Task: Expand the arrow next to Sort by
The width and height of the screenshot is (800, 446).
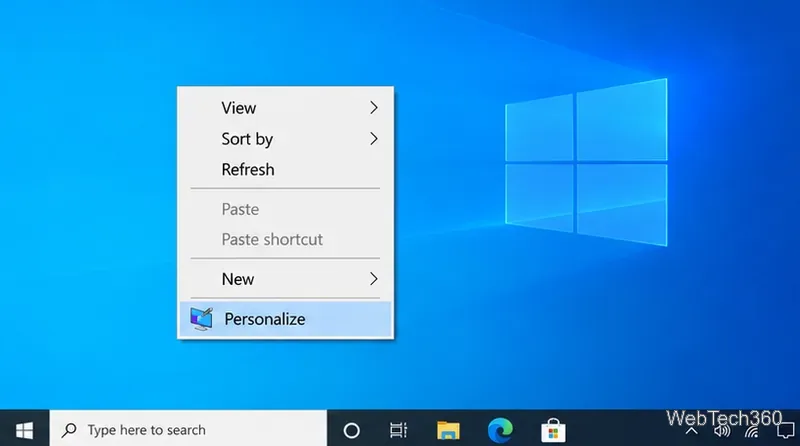Action: click(373, 139)
